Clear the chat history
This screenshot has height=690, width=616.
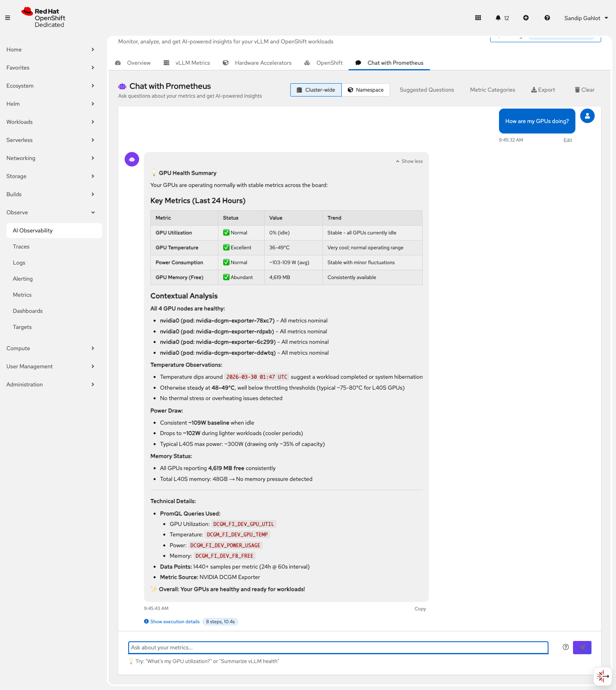pyautogui.click(x=584, y=90)
